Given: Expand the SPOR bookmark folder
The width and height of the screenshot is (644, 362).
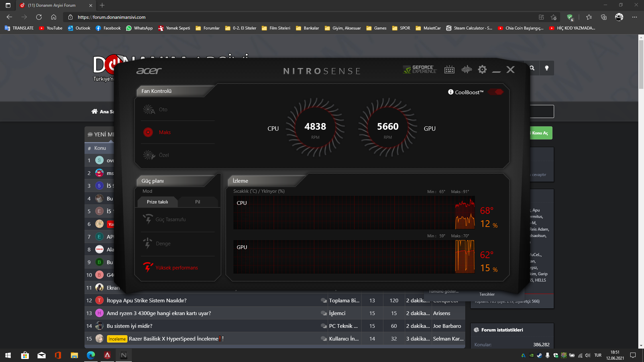Looking at the screenshot, I should 401,28.
